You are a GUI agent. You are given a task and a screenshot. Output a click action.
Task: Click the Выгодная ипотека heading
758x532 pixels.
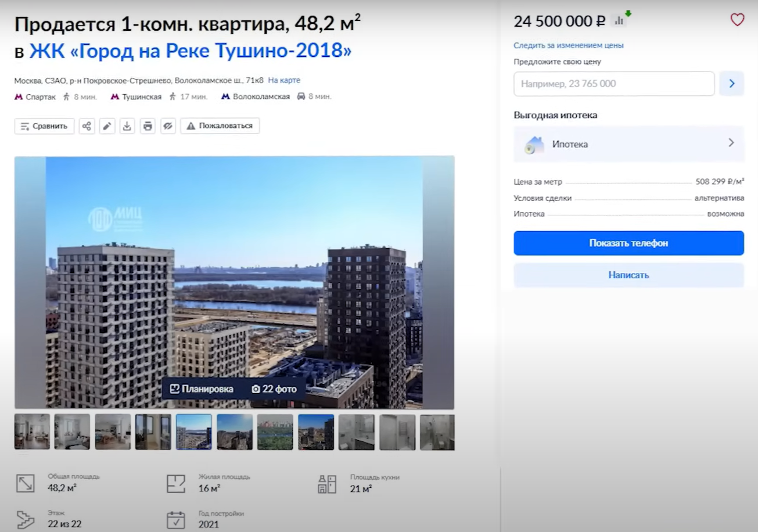tap(555, 115)
